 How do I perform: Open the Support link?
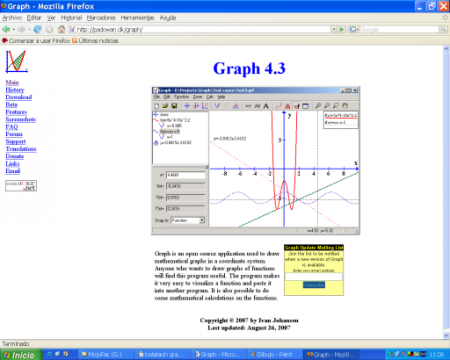pos(16,141)
